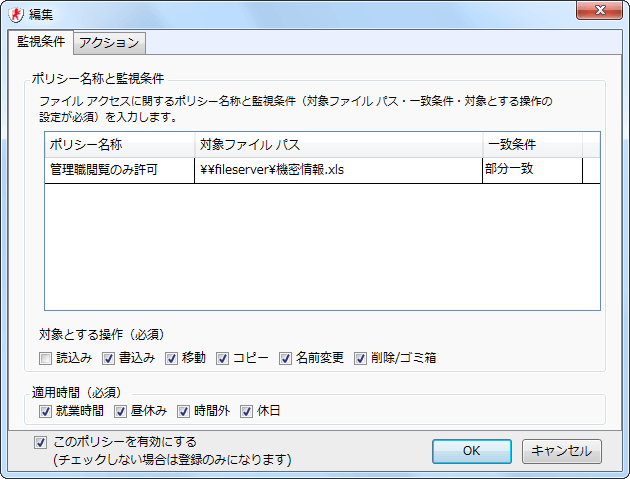
Task: Uncheck the 時間外 checkbox
Action: coord(184,411)
